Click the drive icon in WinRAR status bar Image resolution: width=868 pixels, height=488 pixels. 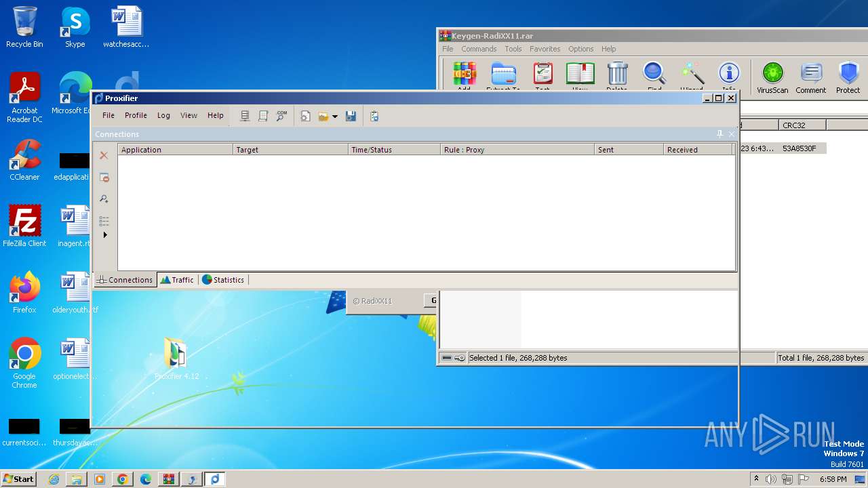coord(448,358)
